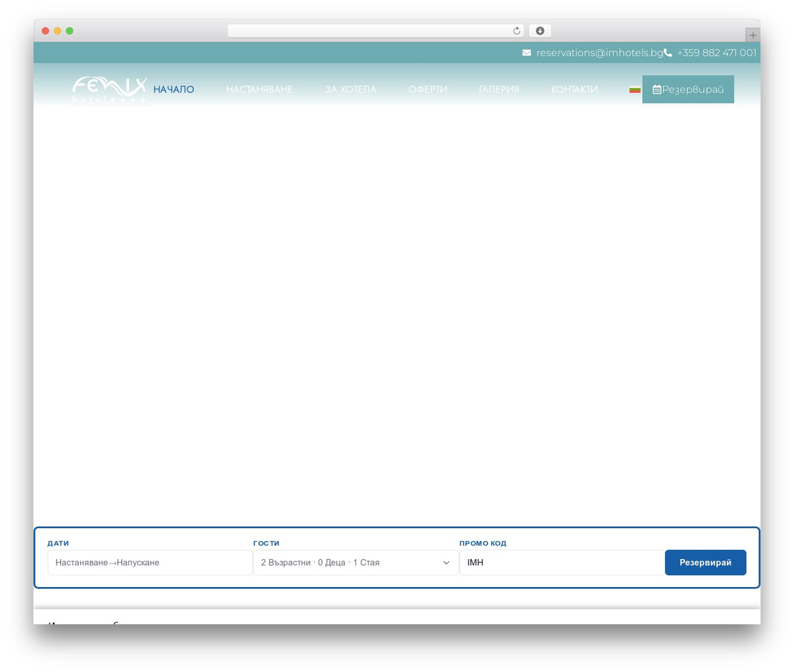Open the ОФЕРТИ menu item

point(427,89)
